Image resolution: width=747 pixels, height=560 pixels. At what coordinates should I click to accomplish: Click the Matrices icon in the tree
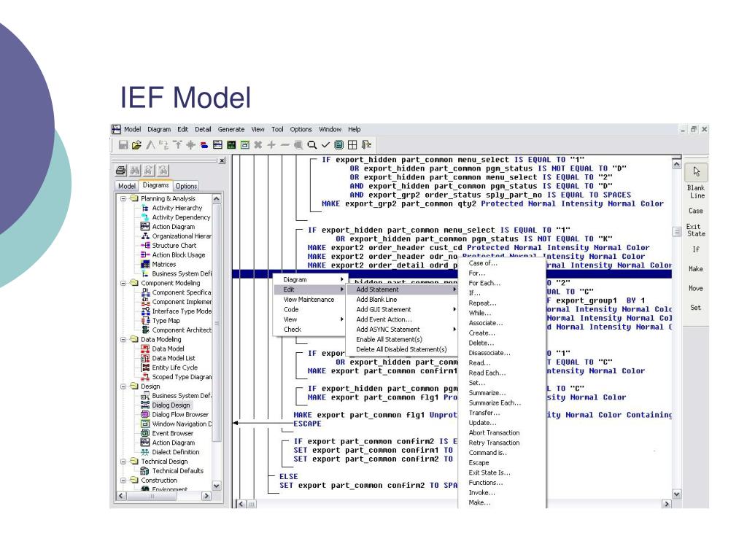145,264
